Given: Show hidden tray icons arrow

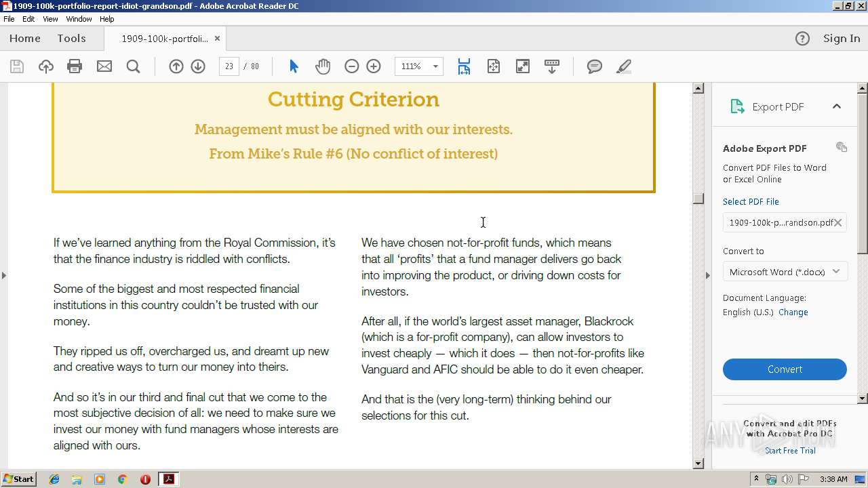Looking at the screenshot, I should point(756,479).
